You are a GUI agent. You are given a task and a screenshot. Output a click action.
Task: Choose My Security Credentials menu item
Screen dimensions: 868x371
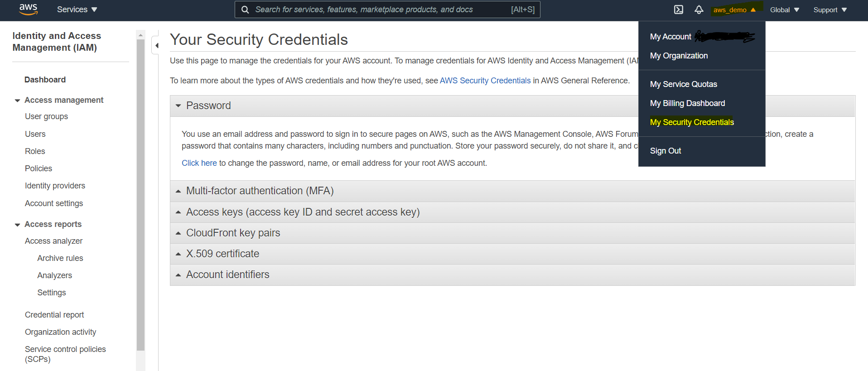point(692,122)
